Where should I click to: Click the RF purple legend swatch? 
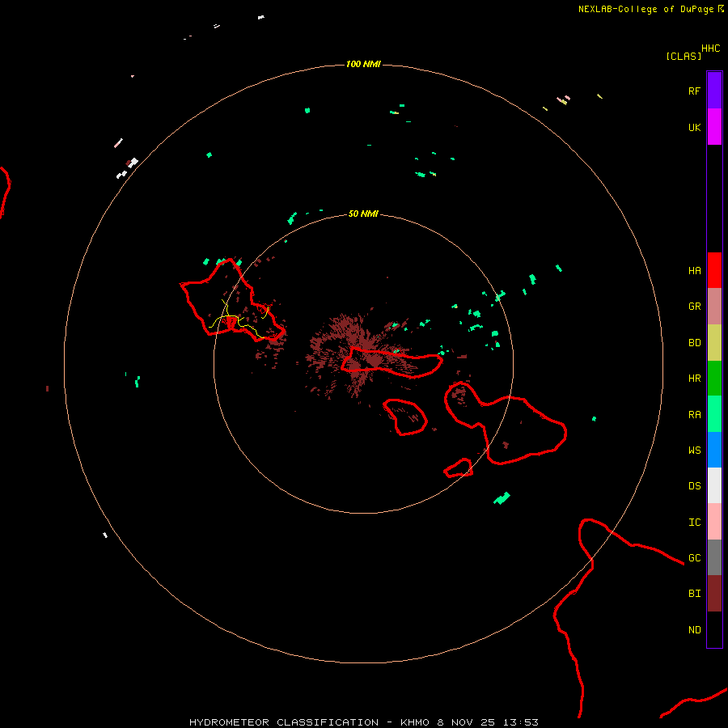point(714,91)
